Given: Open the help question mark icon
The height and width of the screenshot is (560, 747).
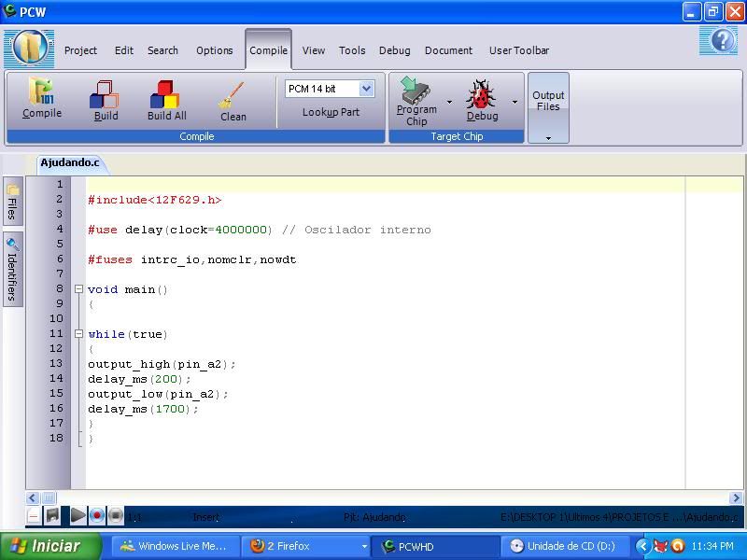Looking at the screenshot, I should click(721, 41).
